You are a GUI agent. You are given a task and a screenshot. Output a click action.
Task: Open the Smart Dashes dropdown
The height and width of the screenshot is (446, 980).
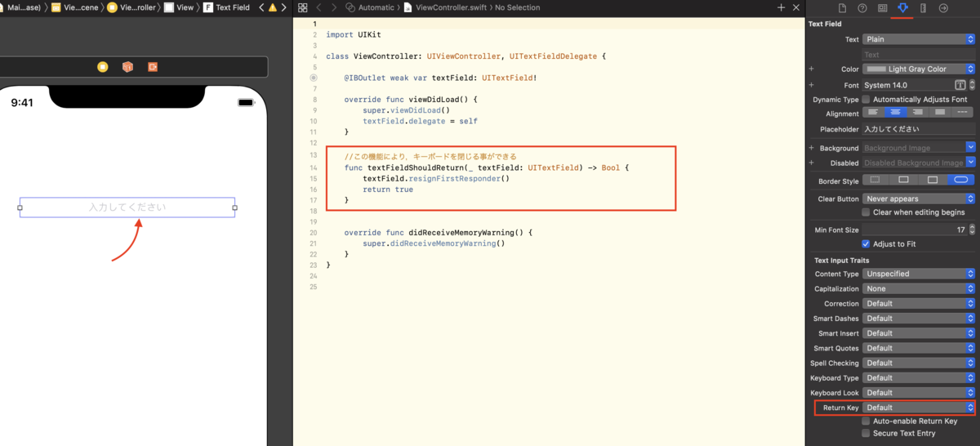click(919, 319)
